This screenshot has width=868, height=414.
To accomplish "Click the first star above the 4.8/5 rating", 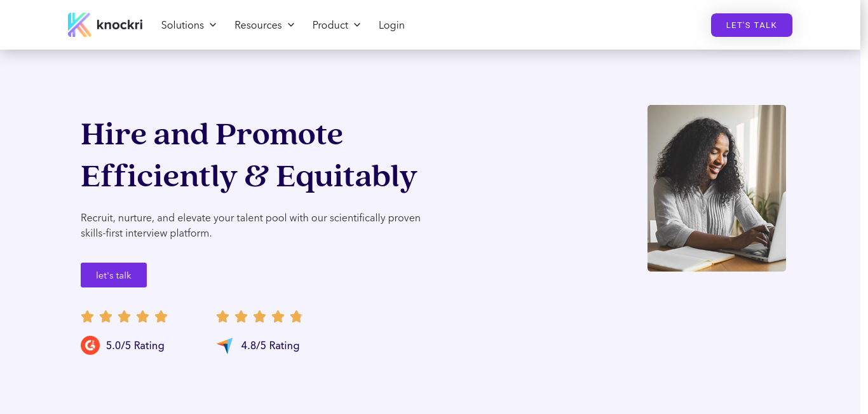I will pyautogui.click(x=222, y=316).
